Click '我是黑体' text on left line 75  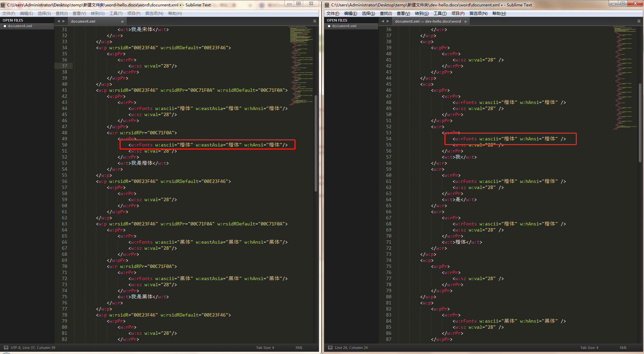[x=142, y=297]
